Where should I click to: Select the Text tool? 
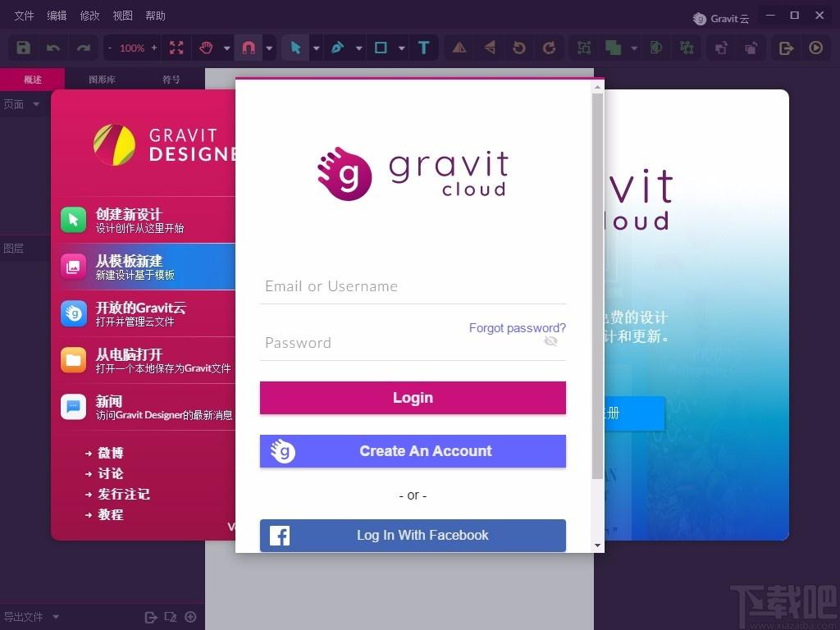tap(424, 48)
